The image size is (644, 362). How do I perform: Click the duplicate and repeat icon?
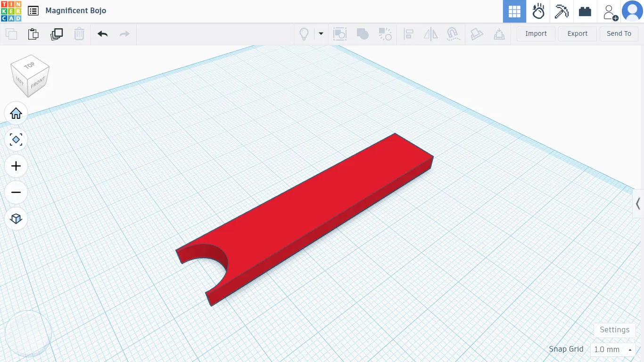pyautogui.click(x=57, y=34)
